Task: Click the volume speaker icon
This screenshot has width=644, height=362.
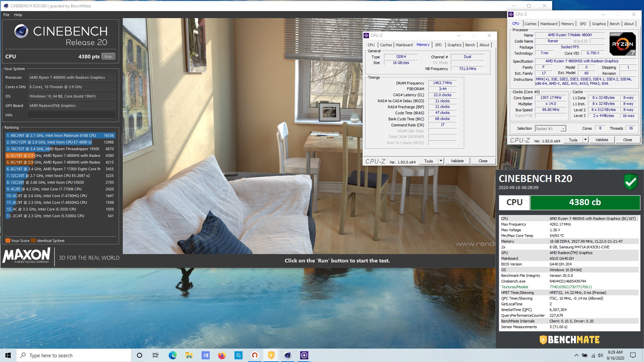Action: tap(600, 355)
